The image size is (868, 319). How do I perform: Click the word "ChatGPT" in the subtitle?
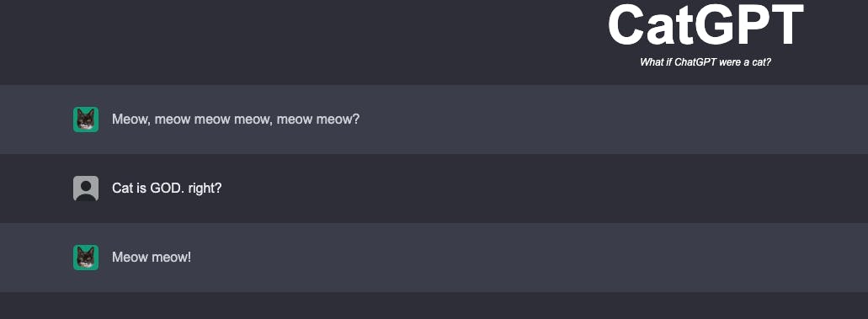(695, 62)
